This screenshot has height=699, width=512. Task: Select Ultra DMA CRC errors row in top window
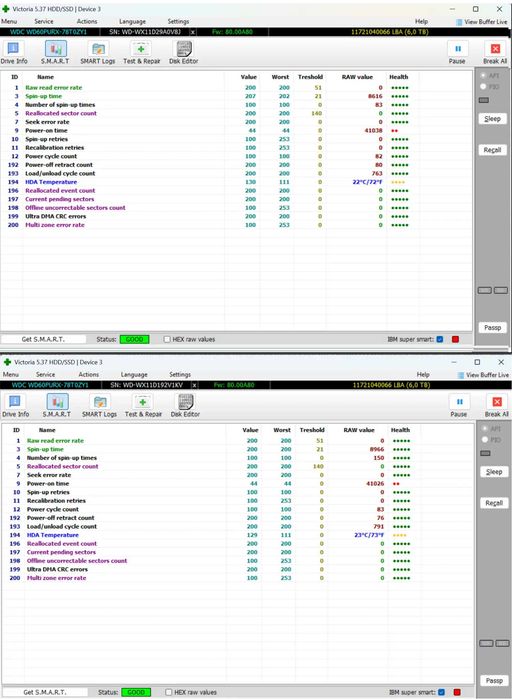(x=236, y=216)
